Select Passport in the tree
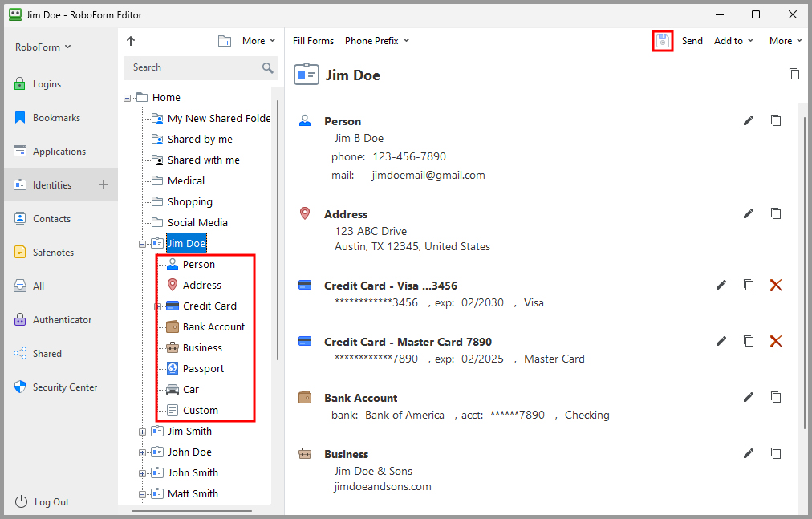 tap(195, 368)
